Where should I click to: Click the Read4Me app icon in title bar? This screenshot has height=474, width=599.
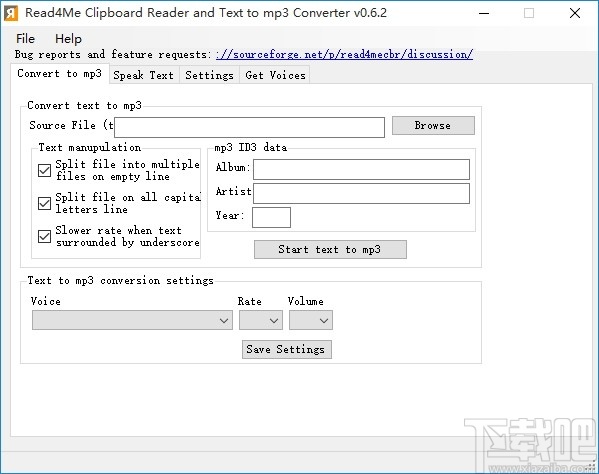coord(11,13)
